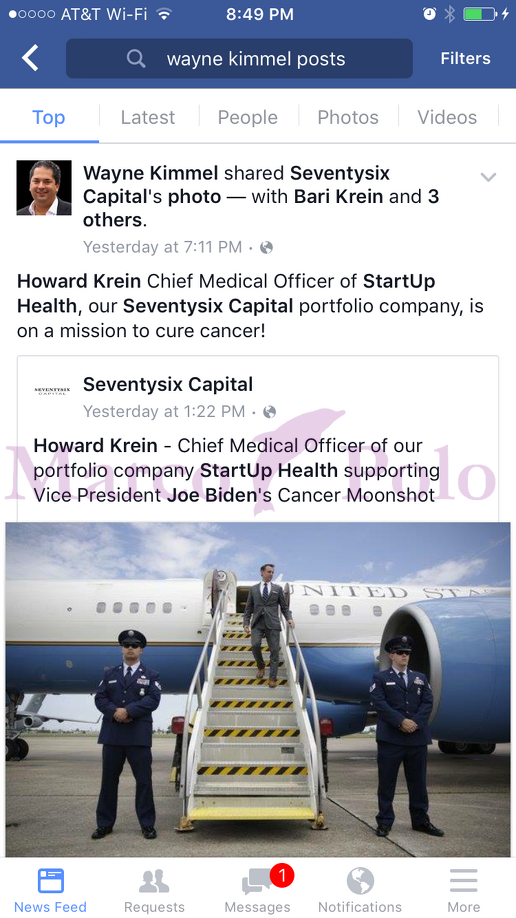Switch to the People tab

pyautogui.click(x=248, y=117)
